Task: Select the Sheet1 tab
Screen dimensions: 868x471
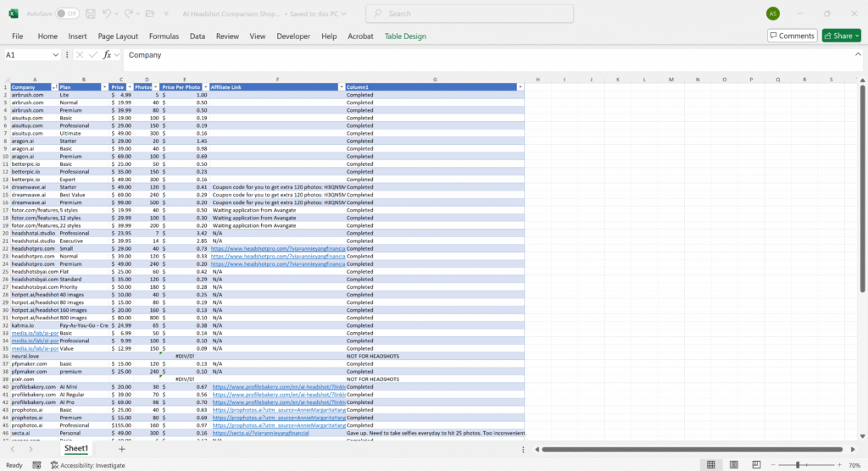Action: point(75,448)
